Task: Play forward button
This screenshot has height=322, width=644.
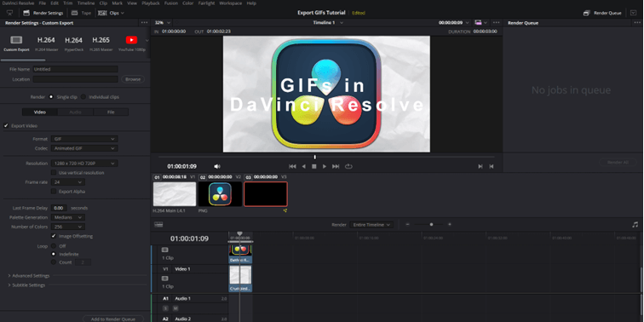Action: [325, 166]
